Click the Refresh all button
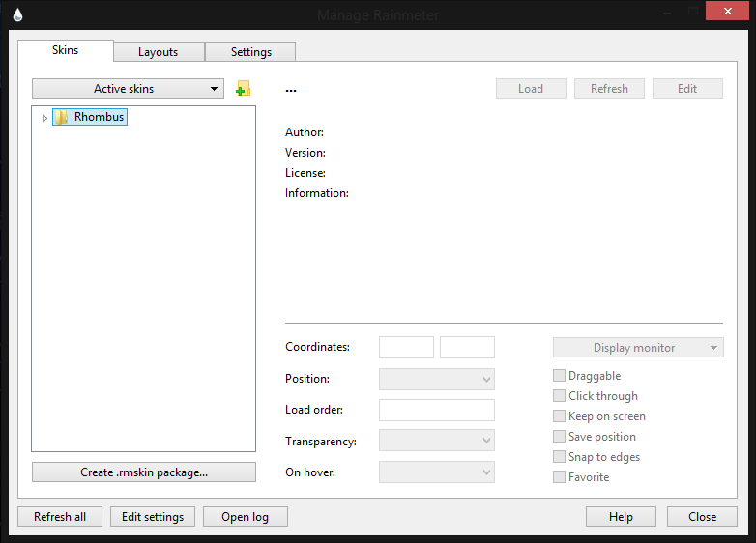The width and height of the screenshot is (756, 543). tap(60, 517)
